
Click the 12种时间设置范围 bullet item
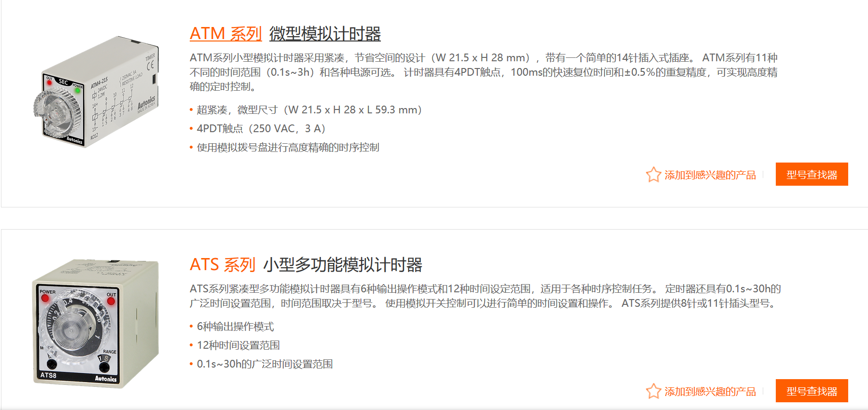(x=238, y=345)
